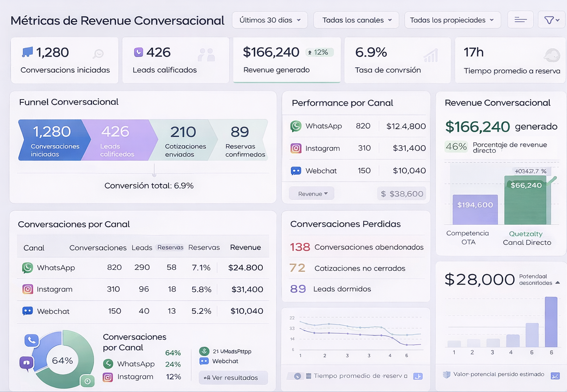Click the sort lines icon button
The width and height of the screenshot is (567, 392).
(x=520, y=20)
